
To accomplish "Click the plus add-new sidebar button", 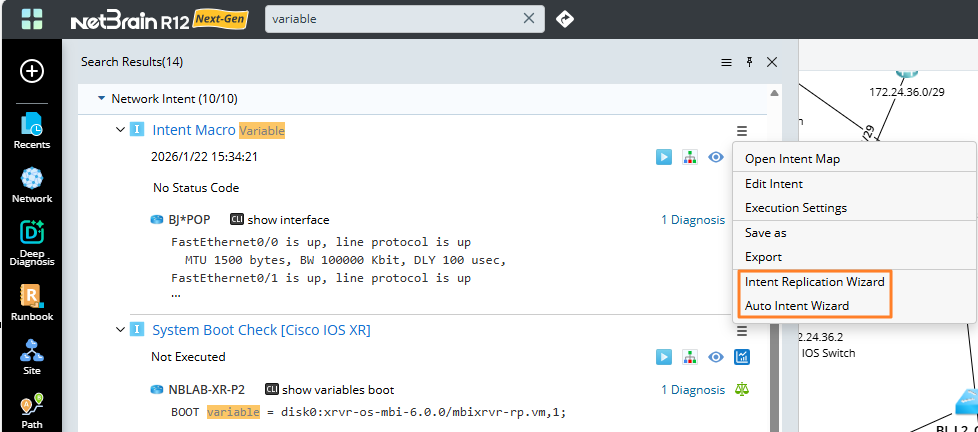I will (32, 71).
